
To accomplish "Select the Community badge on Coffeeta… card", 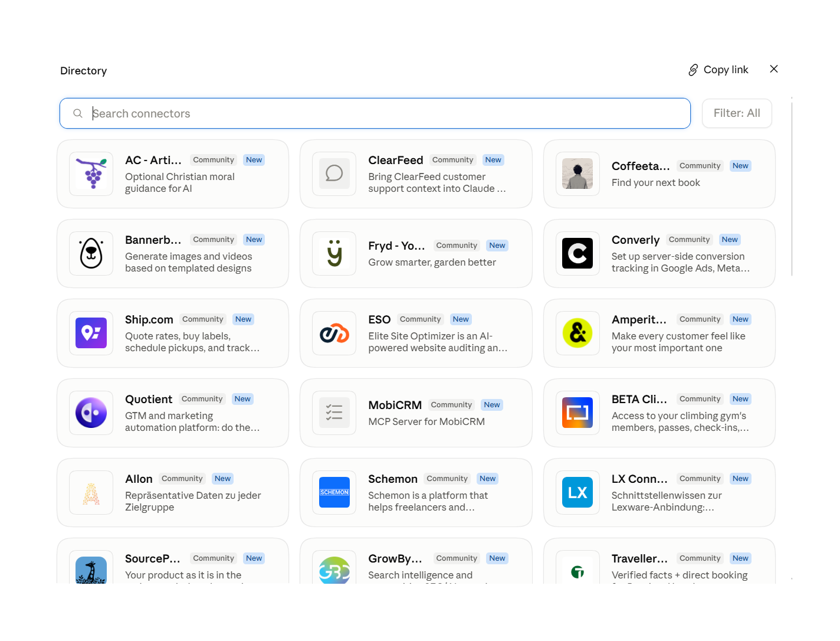I will point(700,166).
